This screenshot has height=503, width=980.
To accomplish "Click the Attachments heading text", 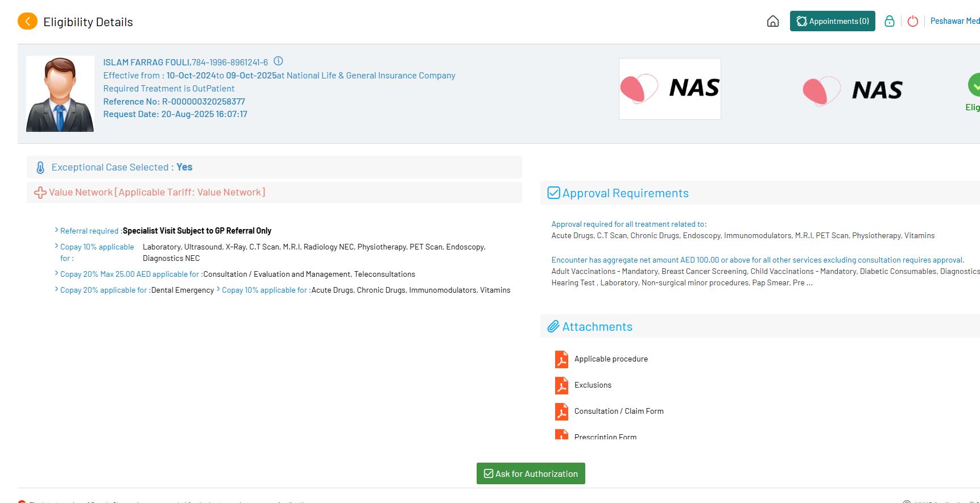I will tap(597, 327).
